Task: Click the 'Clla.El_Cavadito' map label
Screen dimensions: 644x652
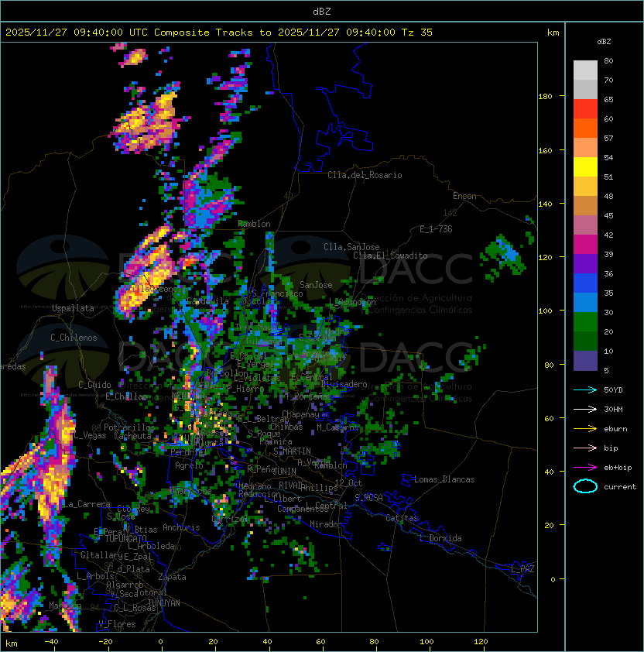Action: tap(390, 256)
